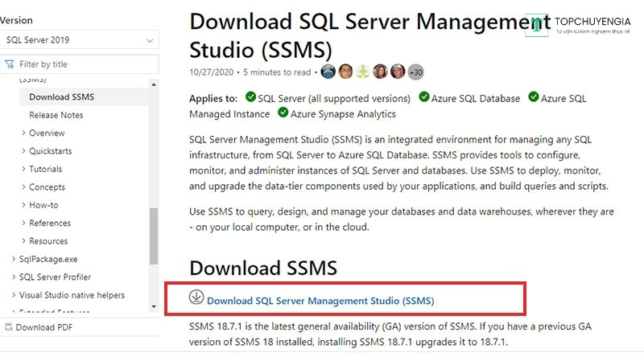The height and width of the screenshot is (357, 644).
Task: Open Release Notes in sidebar
Action: coord(56,115)
